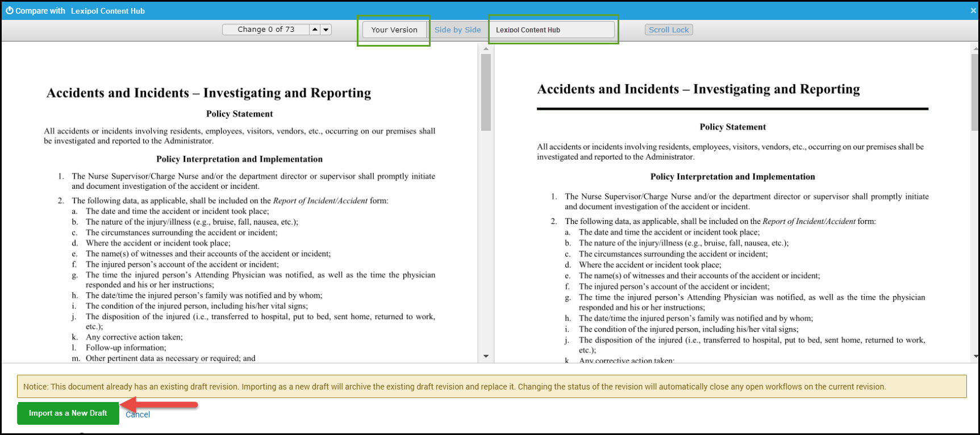
Task: Click the power icon beside Compare with
Action: coord(9,10)
